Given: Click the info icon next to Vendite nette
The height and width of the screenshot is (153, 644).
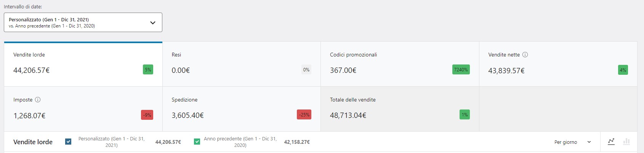Looking at the screenshot, I should (x=525, y=55).
